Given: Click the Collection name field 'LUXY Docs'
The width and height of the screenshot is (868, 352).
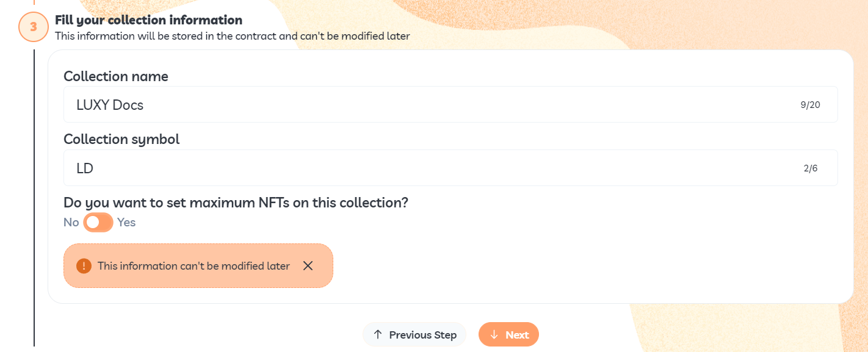Looking at the screenshot, I should pos(450,104).
